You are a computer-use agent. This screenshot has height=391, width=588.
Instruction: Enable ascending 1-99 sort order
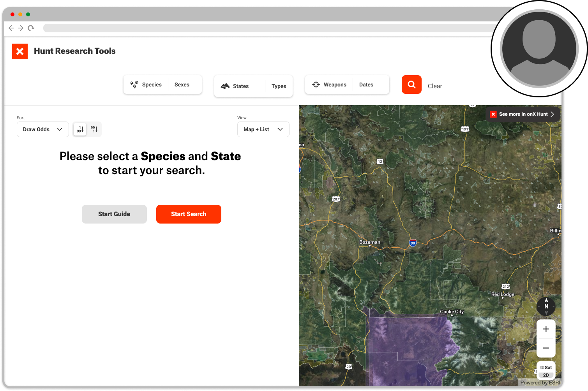point(80,129)
